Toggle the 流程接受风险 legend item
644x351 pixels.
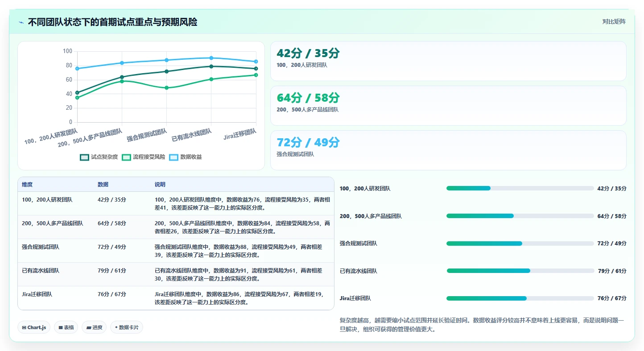click(x=144, y=157)
